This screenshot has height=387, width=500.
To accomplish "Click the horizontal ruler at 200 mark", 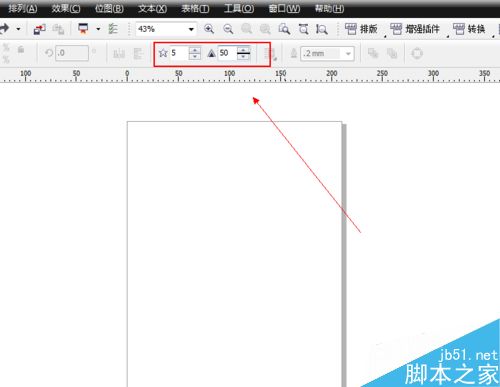I will click(332, 75).
